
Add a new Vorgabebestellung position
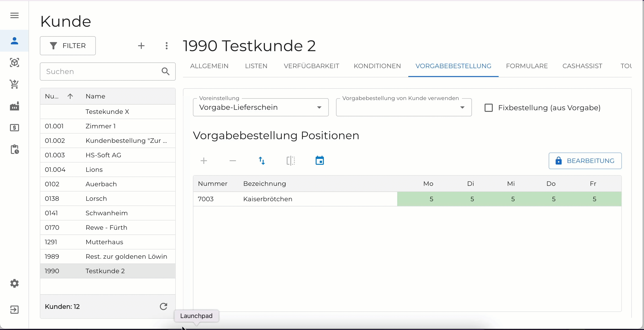[204, 161]
